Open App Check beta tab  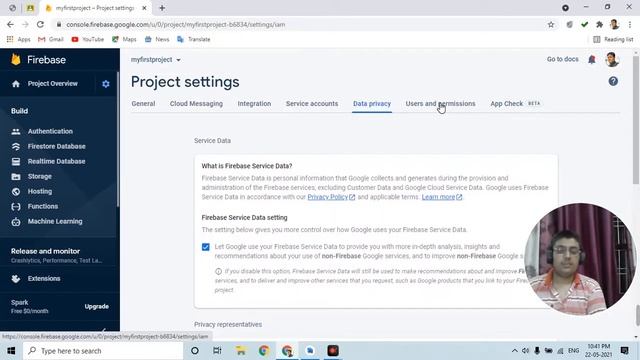515,104
